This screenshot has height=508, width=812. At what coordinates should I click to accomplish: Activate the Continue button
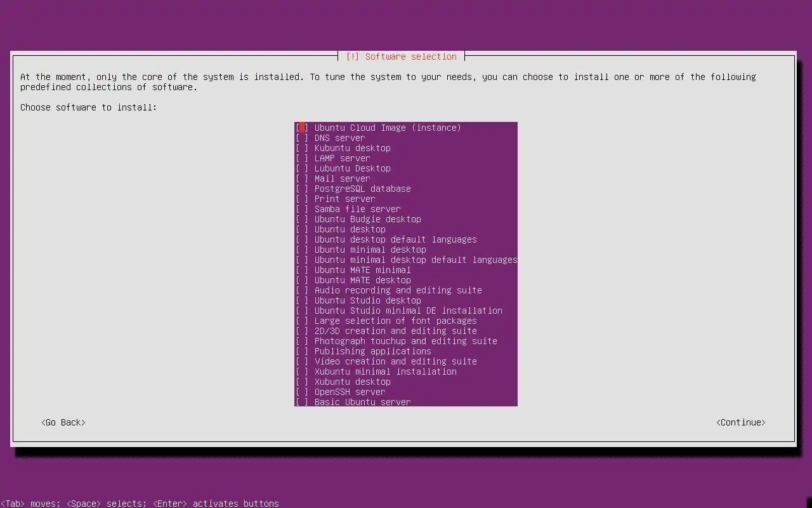(x=741, y=422)
